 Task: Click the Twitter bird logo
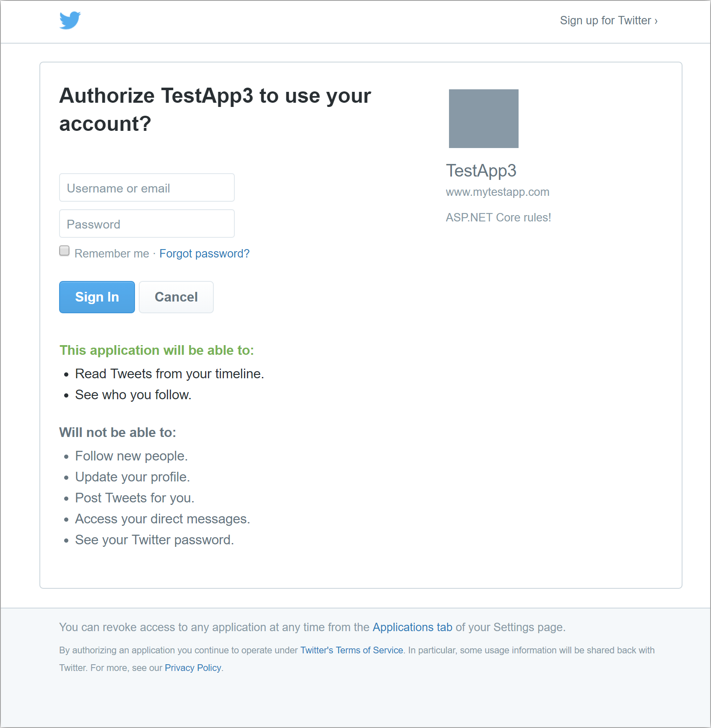(70, 20)
